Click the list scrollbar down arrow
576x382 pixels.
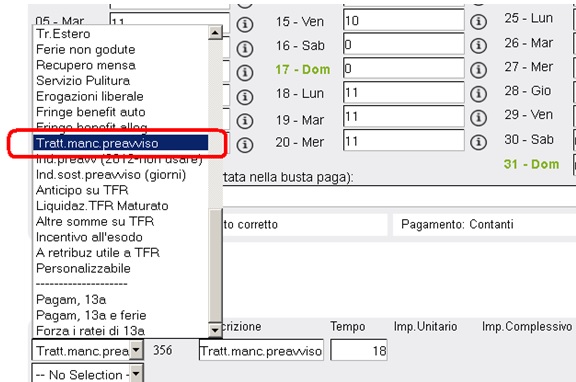(x=215, y=330)
